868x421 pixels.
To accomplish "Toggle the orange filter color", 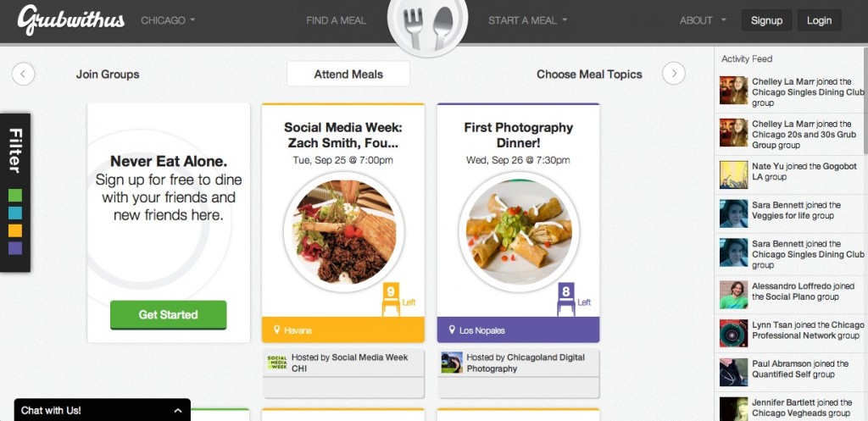I will point(15,230).
